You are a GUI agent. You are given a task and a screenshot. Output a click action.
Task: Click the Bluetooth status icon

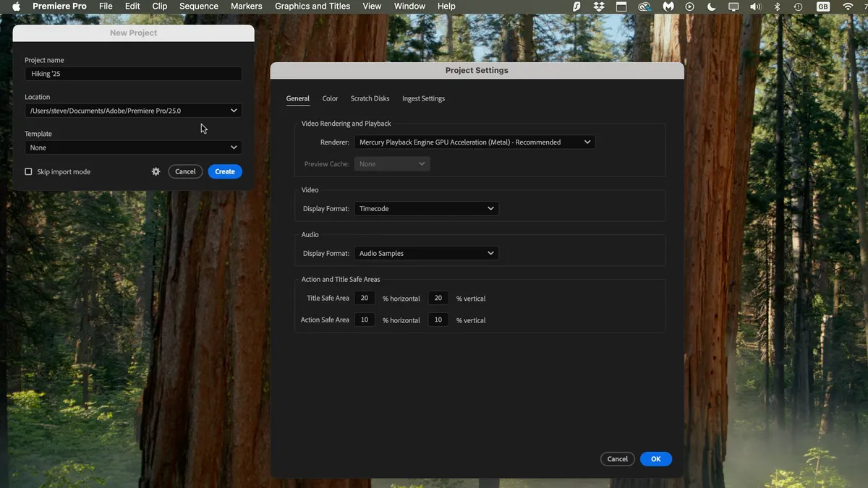777,7
